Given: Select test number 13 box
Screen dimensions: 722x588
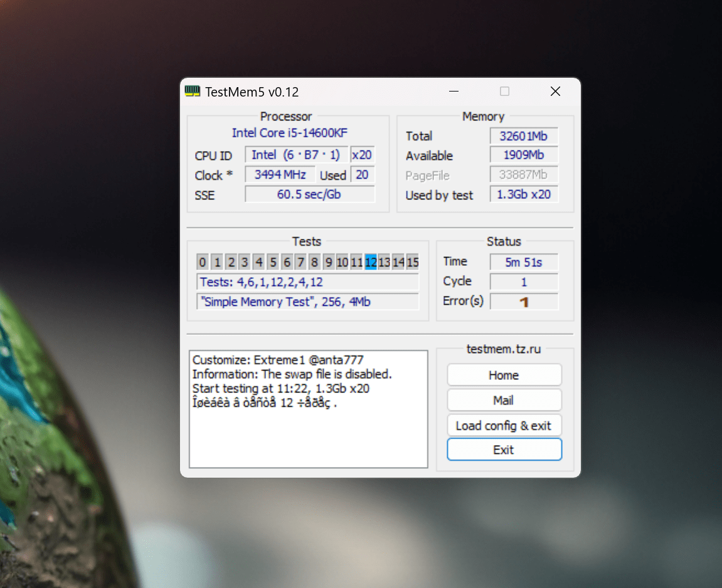Looking at the screenshot, I should (x=385, y=262).
